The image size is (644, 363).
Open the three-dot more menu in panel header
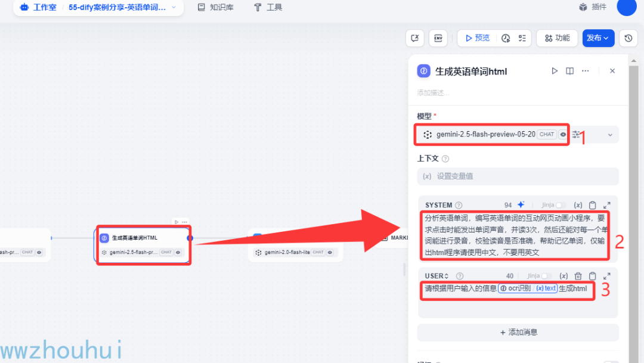586,71
